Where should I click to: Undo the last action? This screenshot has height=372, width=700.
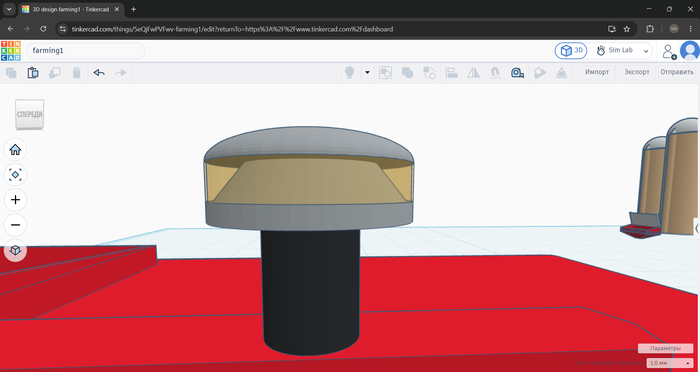coord(99,73)
